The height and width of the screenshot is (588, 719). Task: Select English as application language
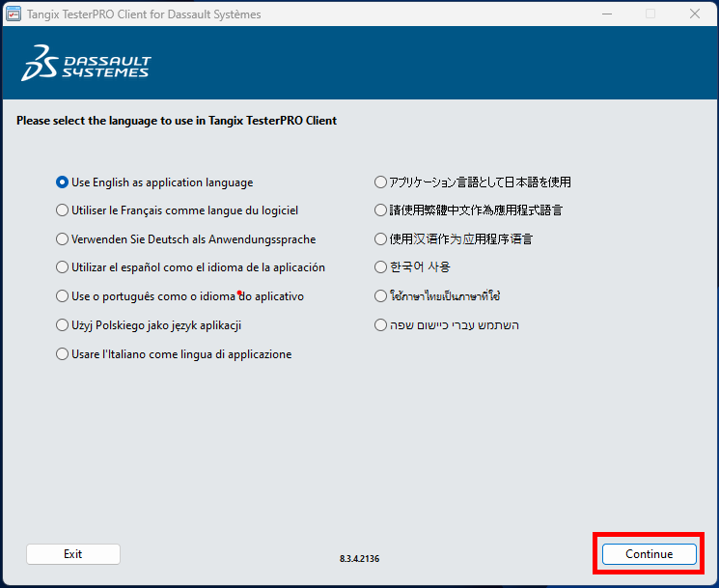[x=63, y=182]
